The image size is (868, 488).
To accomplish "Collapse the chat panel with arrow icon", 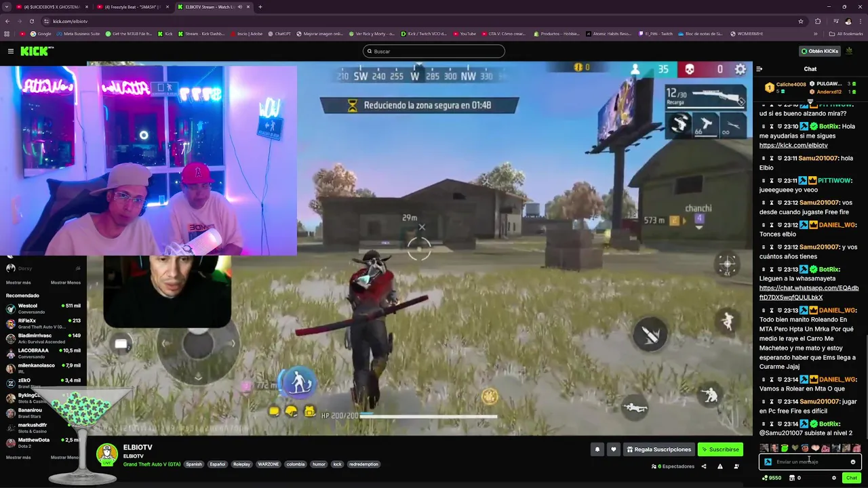I will click(759, 69).
